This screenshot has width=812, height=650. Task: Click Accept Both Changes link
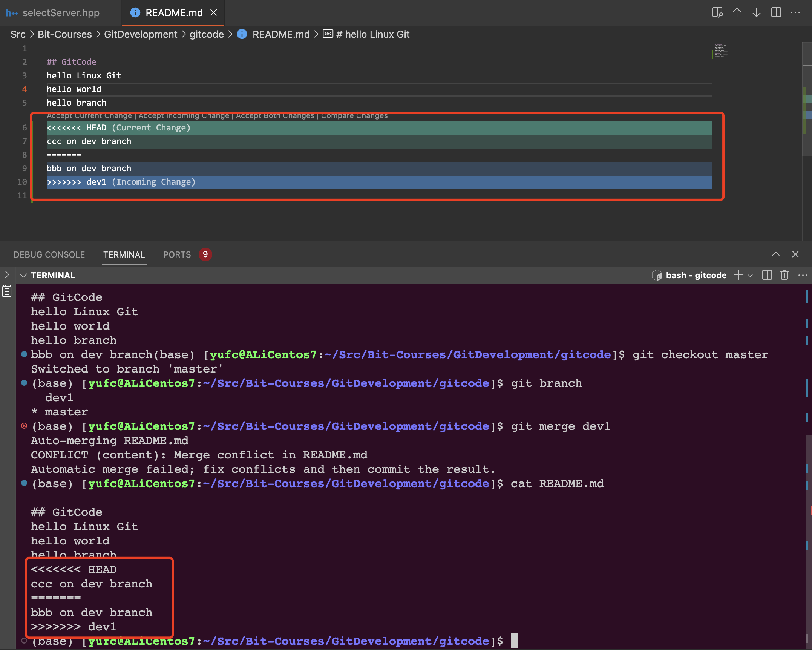tap(275, 115)
